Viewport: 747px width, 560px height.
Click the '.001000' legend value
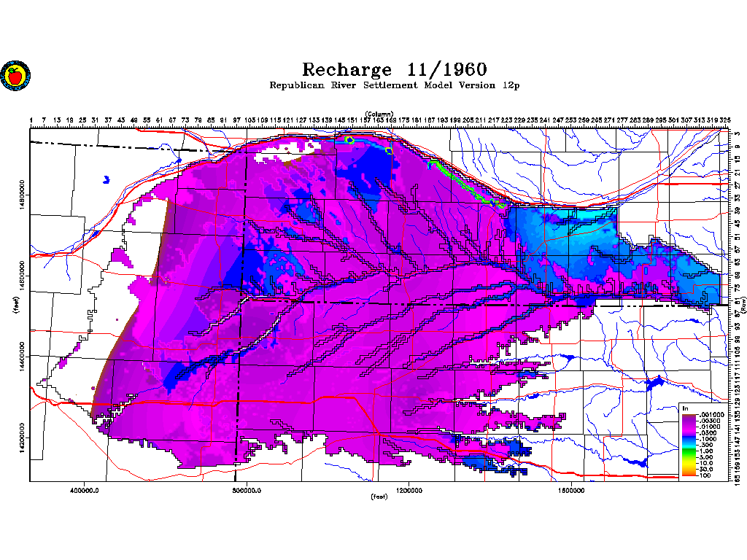711,415
